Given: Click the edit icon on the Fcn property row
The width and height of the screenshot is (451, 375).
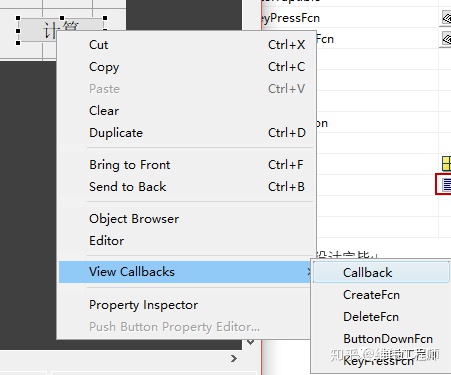Looking at the screenshot, I should [446, 39].
